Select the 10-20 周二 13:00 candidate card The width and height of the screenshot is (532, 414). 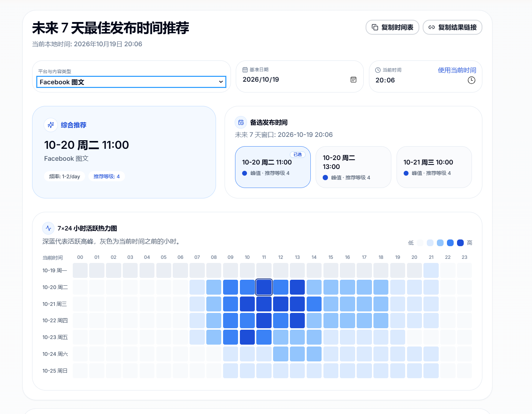pos(353,167)
